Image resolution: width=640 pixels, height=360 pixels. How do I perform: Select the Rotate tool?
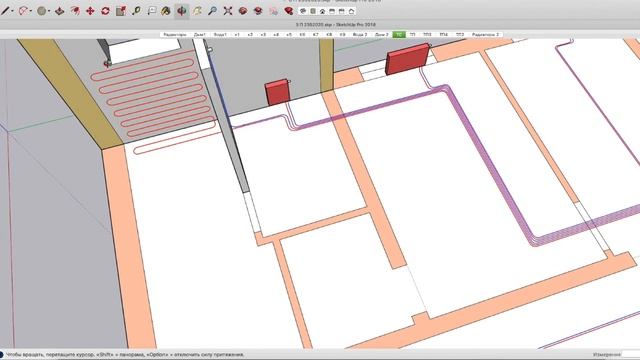pyautogui.click(x=105, y=11)
